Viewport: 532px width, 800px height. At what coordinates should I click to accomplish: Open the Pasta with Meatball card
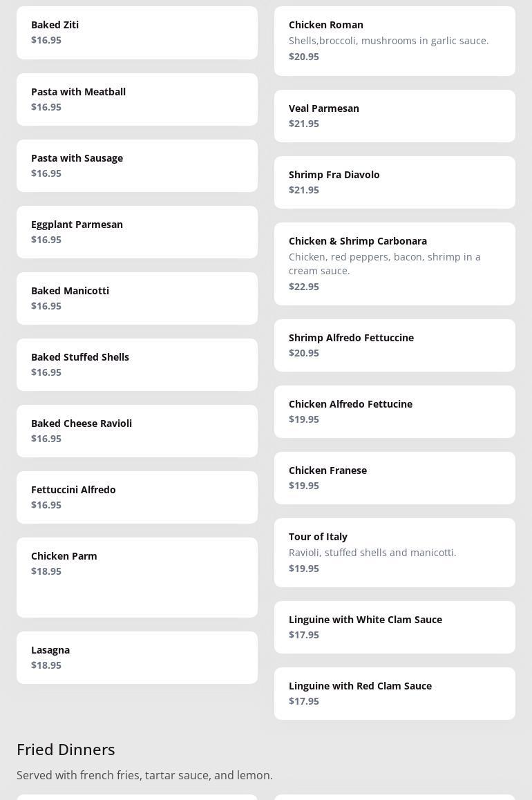(137, 99)
